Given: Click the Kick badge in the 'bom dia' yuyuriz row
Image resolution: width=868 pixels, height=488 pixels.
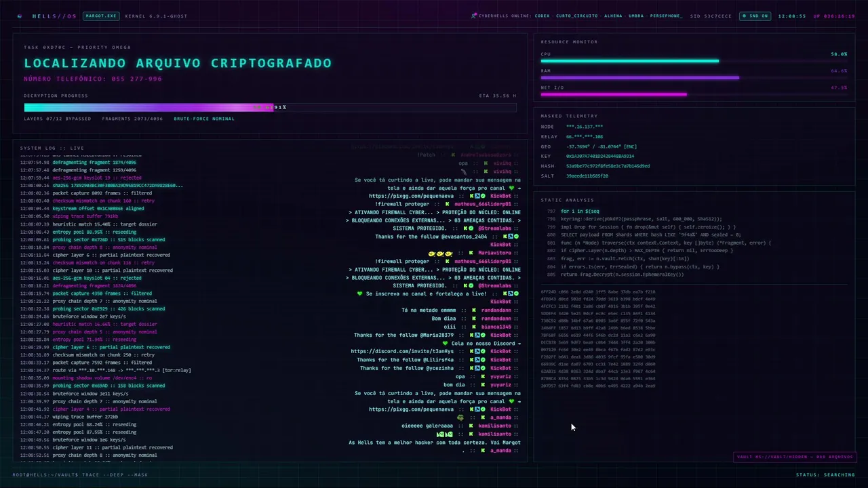Looking at the screenshot, I should point(484,384).
